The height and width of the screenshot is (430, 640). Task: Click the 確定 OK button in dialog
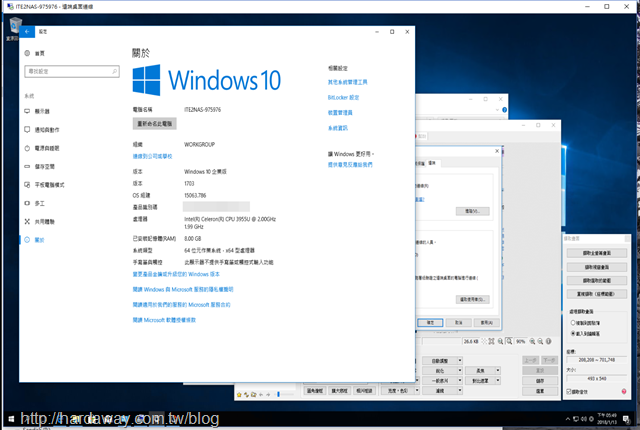430,323
